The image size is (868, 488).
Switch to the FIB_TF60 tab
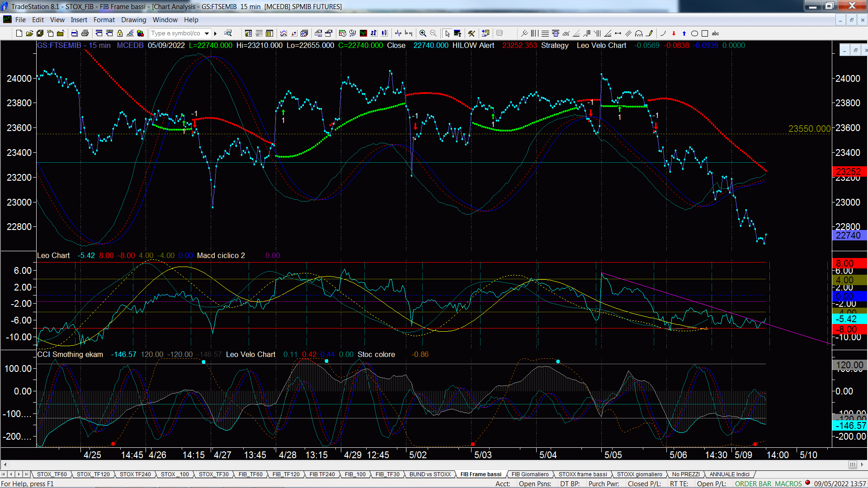(x=250, y=474)
